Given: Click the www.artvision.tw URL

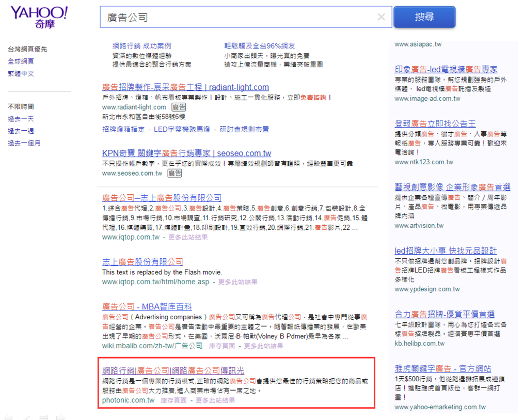Looking at the screenshot, I should pyautogui.click(x=419, y=226).
